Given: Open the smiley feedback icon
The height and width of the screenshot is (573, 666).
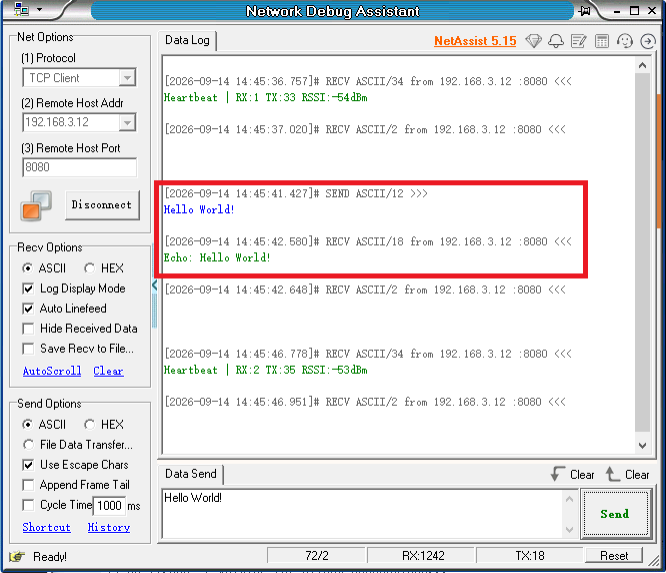Looking at the screenshot, I should [x=625, y=41].
